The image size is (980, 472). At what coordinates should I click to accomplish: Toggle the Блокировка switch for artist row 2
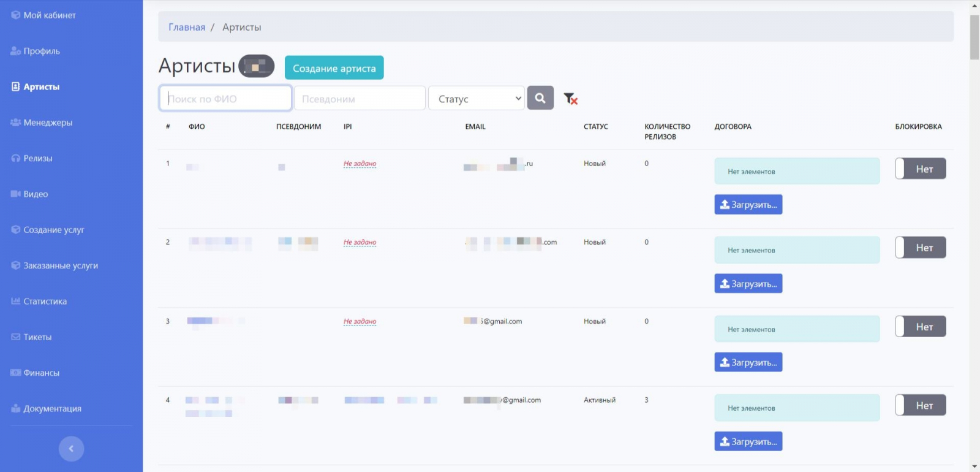click(920, 248)
